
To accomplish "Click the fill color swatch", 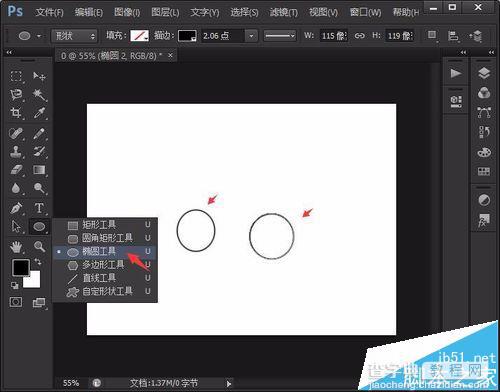I will [x=139, y=36].
